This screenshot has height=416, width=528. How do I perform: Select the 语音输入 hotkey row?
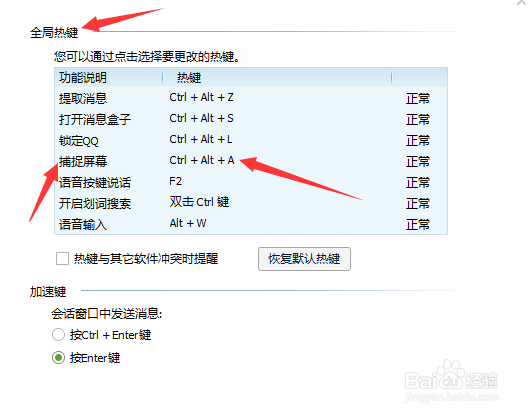point(251,224)
